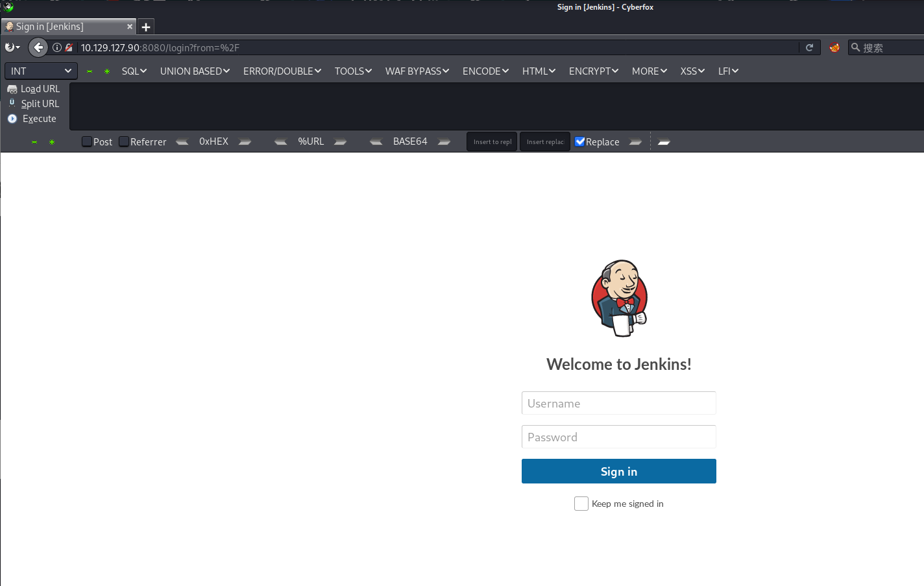Click Execute in the HackBar panel
The width and height of the screenshot is (924, 586).
click(39, 119)
